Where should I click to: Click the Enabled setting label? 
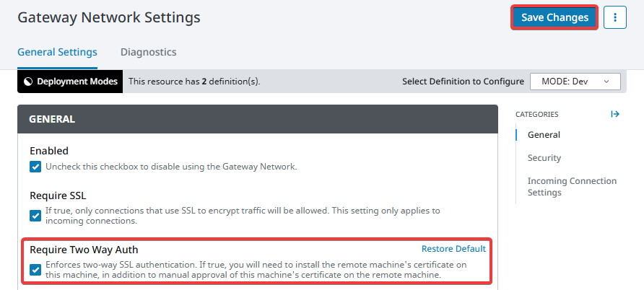49,151
